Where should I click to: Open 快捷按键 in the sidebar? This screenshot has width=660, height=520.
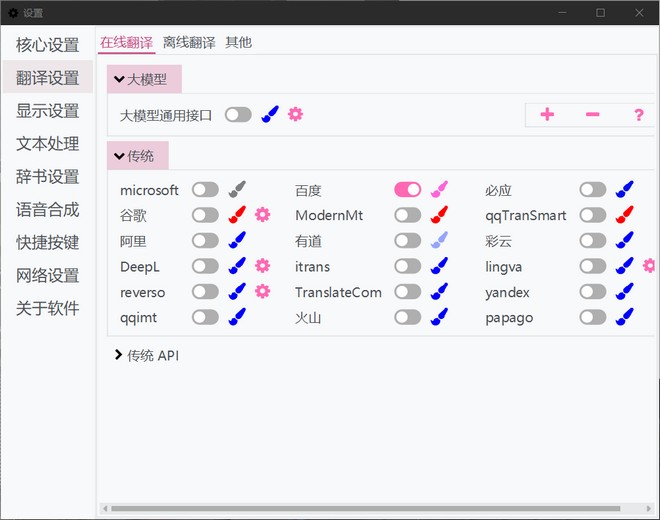tap(48, 242)
